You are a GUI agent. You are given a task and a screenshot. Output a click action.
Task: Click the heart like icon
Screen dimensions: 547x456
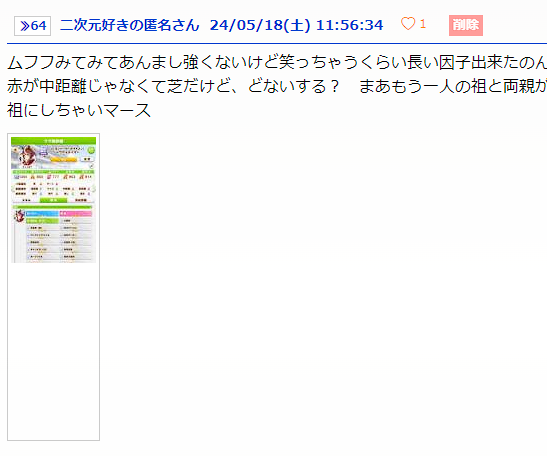(408, 24)
